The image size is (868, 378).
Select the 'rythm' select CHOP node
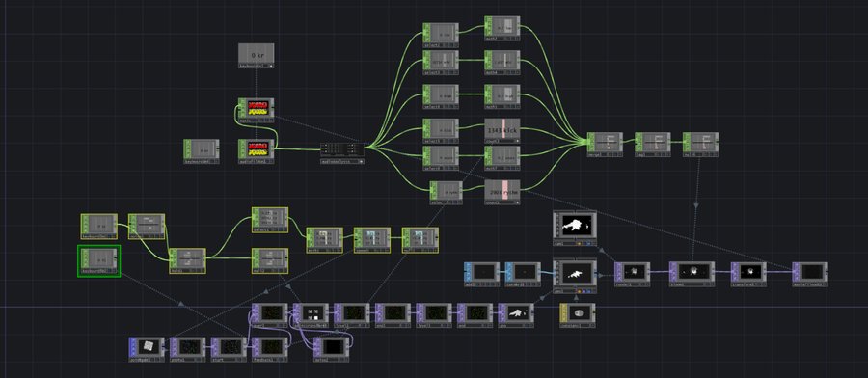point(447,194)
